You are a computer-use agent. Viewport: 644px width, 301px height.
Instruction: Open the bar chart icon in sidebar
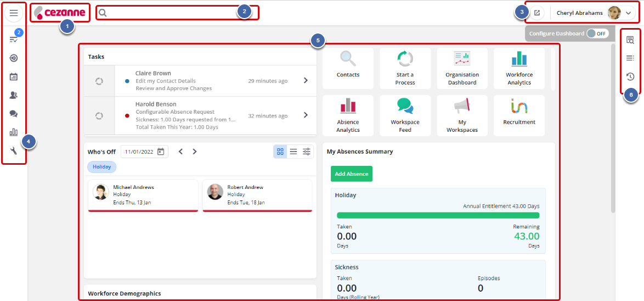14,132
